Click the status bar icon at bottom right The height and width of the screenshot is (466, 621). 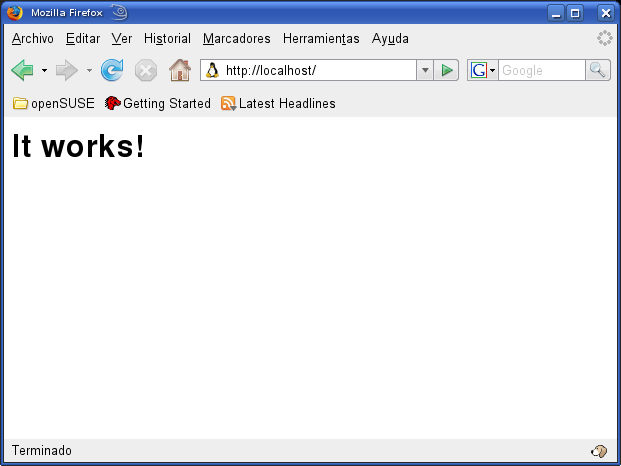coord(599,451)
